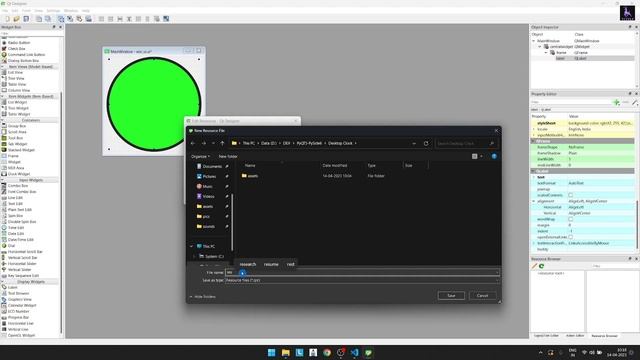Click the Adjust Size toolbar icon
The height and width of the screenshot is (360, 640).
pyautogui.click(x=166, y=19)
